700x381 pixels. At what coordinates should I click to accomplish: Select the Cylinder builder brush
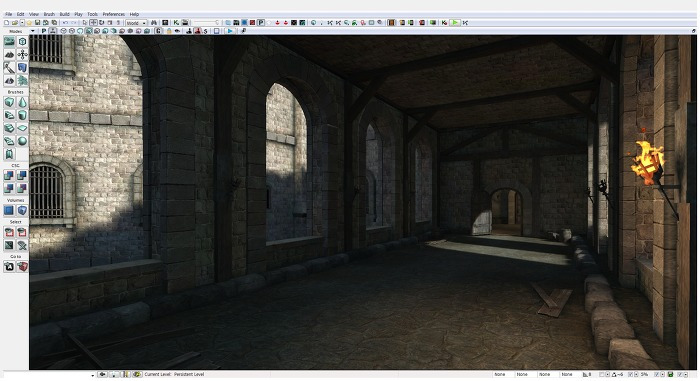point(22,115)
